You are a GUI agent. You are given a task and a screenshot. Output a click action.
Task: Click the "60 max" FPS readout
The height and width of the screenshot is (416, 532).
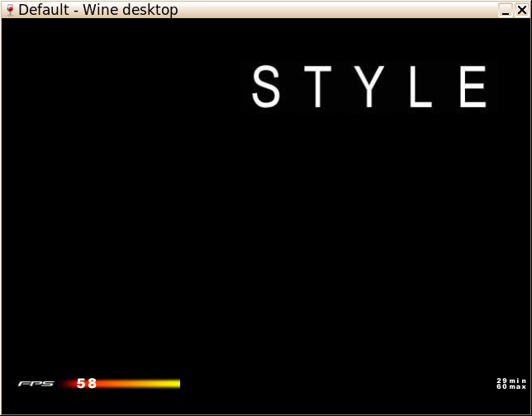[x=511, y=386]
